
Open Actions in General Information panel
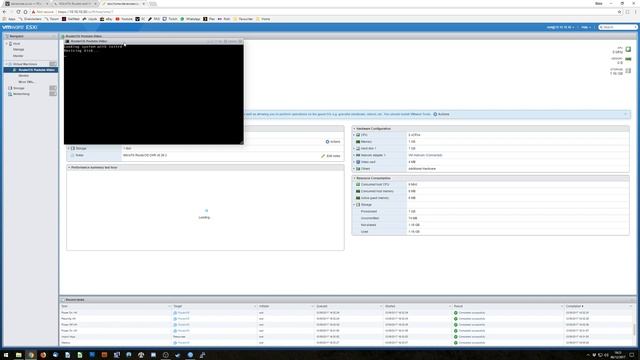click(x=333, y=142)
